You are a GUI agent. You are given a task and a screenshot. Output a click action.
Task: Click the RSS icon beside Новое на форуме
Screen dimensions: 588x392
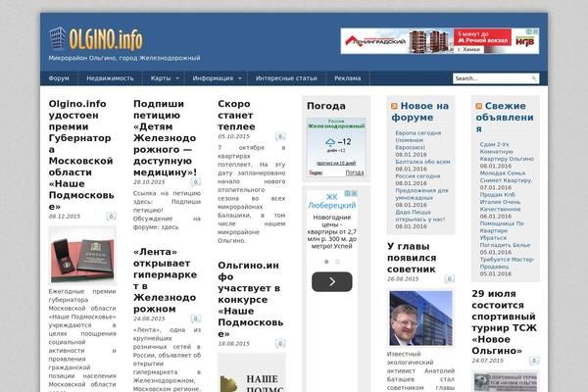pos(394,106)
